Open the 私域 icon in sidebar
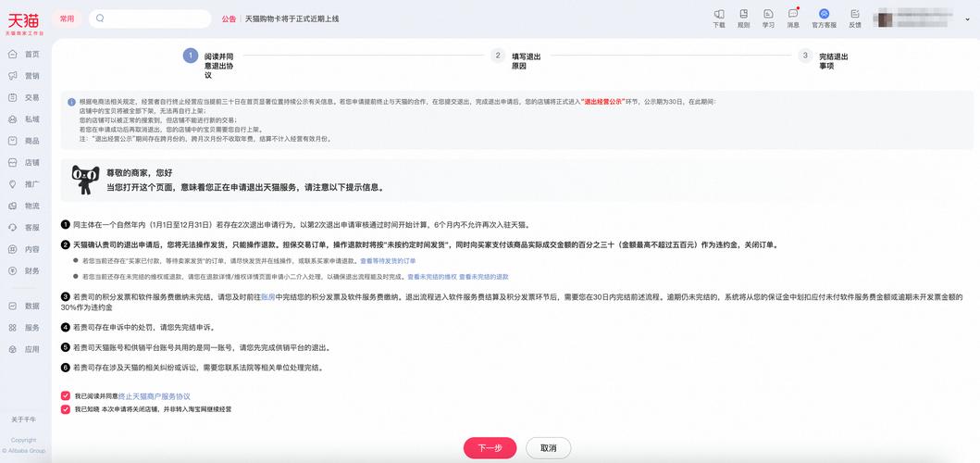The height and width of the screenshot is (463, 980). (13, 119)
